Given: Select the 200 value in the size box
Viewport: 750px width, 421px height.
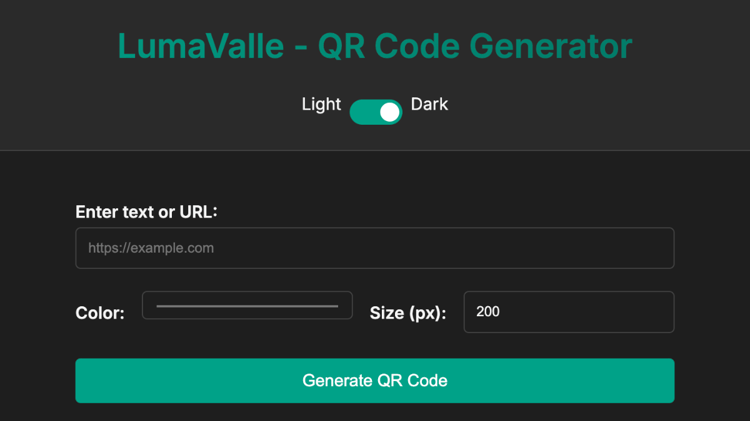Looking at the screenshot, I should (488, 312).
